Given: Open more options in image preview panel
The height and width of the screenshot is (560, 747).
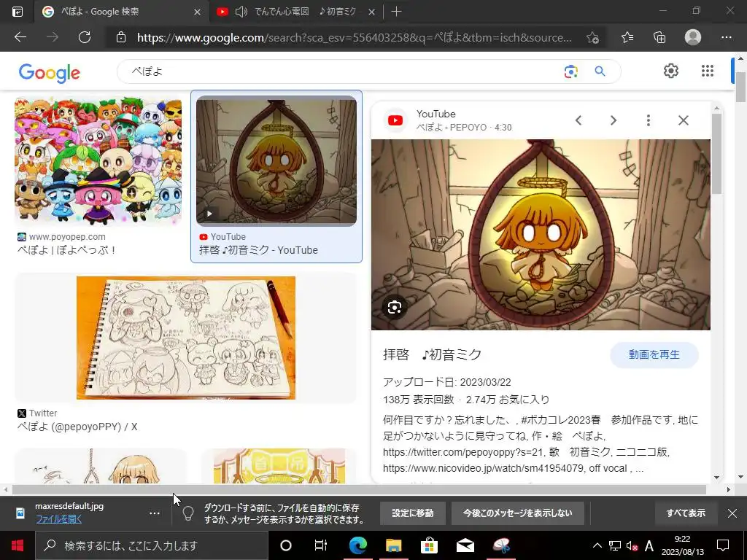Looking at the screenshot, I should point(648,120).
